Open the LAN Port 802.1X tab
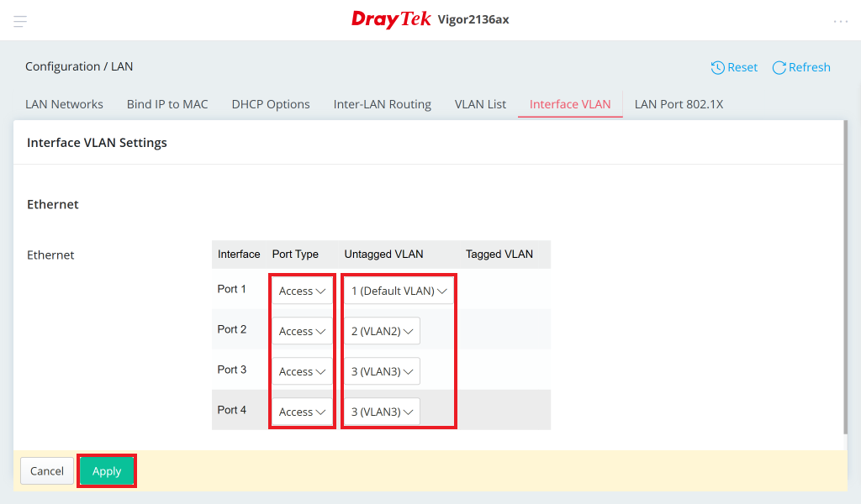This screenshot has width=861, height=504. 679,104
